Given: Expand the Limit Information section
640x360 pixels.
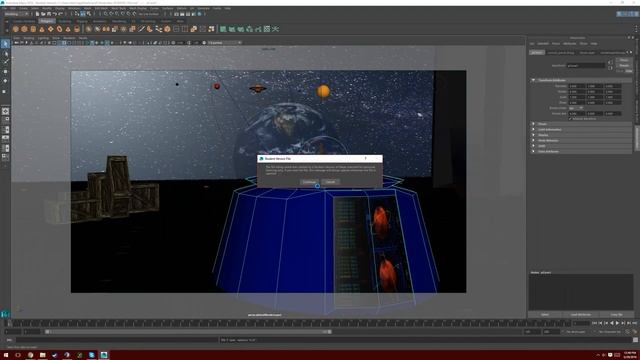Looking at the screenshot, I should (581, 129).
